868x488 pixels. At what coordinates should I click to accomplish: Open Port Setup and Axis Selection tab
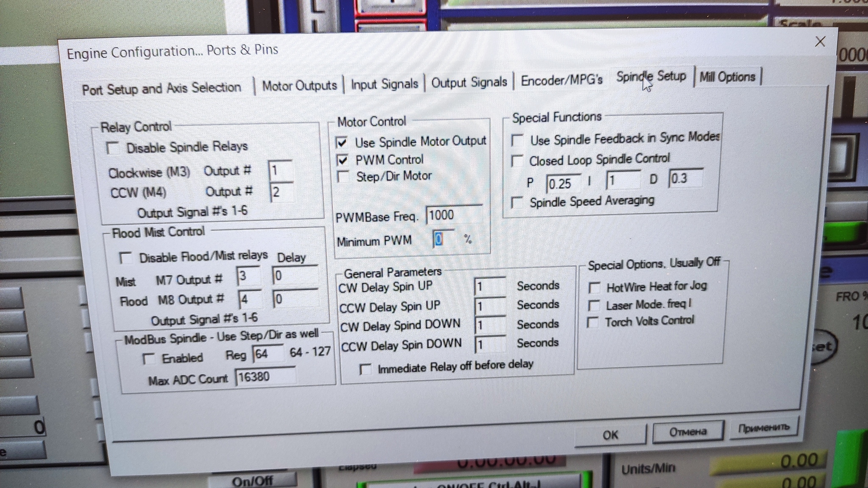click(x=161, y=89)
